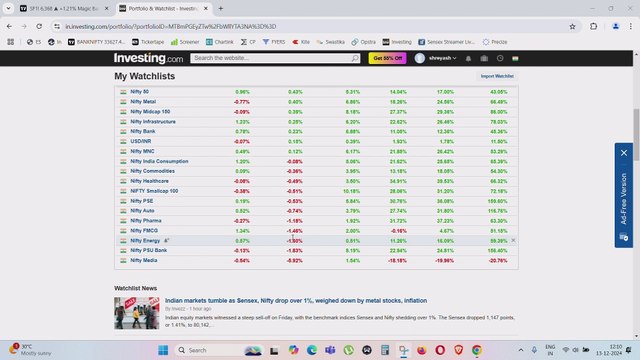The width and height of the screenshot is (640, 360).
Task: Open the Sensex Streamer Live bookmark
Action: [447, 42]
